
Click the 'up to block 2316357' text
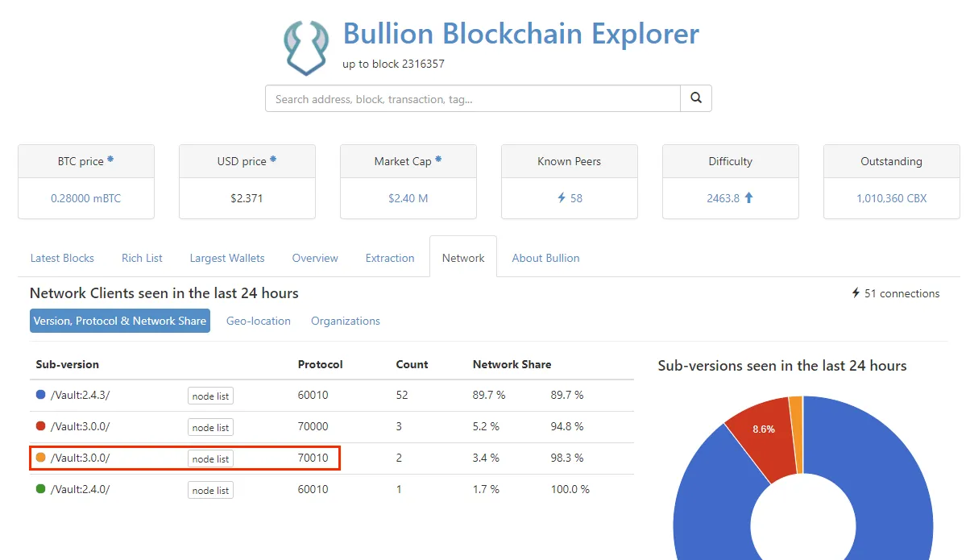pos(393,64)
